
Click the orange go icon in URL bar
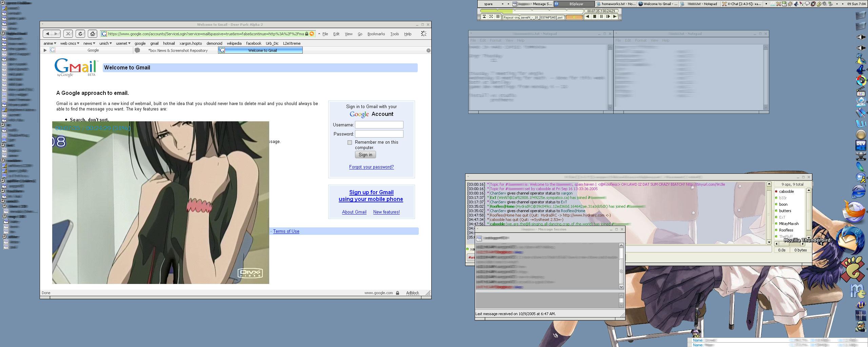(x=312, y=34)
